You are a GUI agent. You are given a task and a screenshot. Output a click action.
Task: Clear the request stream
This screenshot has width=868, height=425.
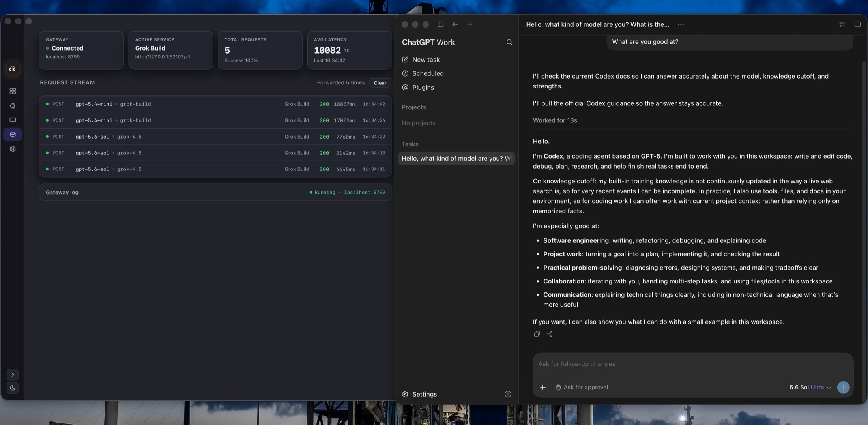[380, 83]
